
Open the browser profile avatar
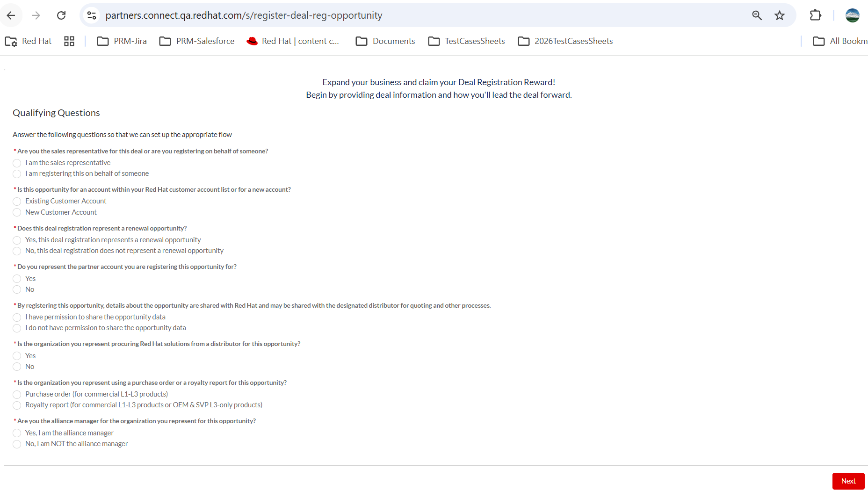pos(853,15)
